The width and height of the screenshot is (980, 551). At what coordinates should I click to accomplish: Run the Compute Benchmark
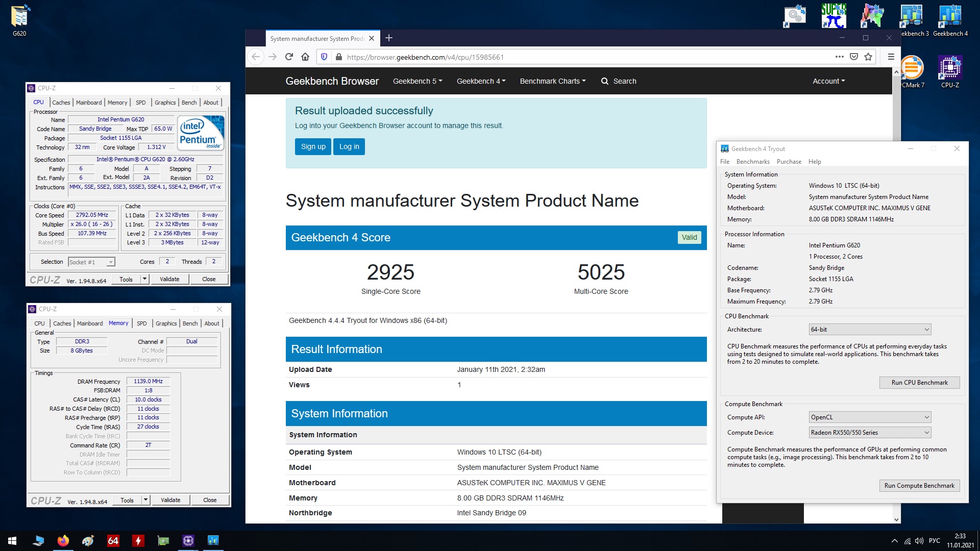919,486
